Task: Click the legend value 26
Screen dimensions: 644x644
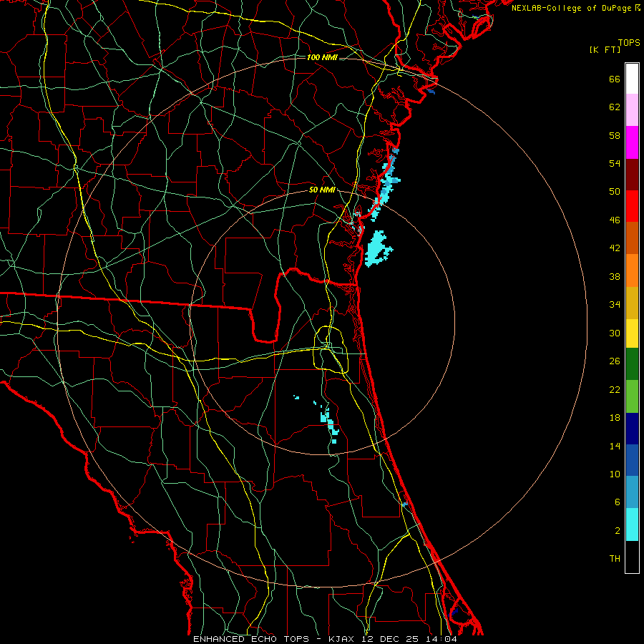Action: pos(615,361)
